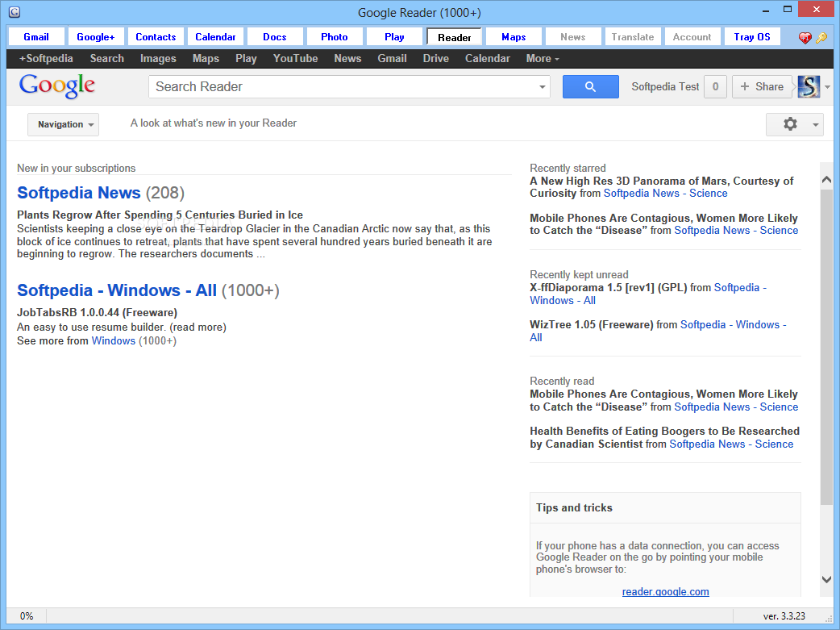Click the Tips and tricks heading
The width and height of the screenshot is (840, 630).
(x=574, y=507)
